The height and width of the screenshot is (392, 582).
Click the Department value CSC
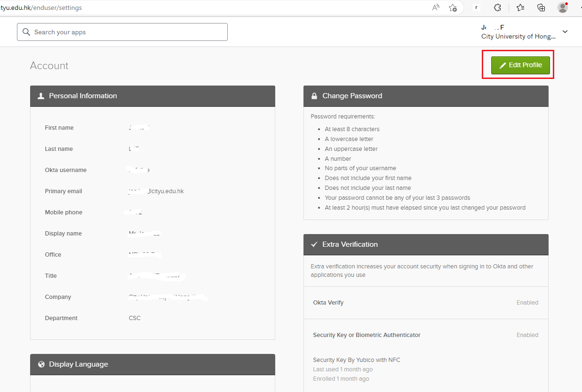[135, 318]
